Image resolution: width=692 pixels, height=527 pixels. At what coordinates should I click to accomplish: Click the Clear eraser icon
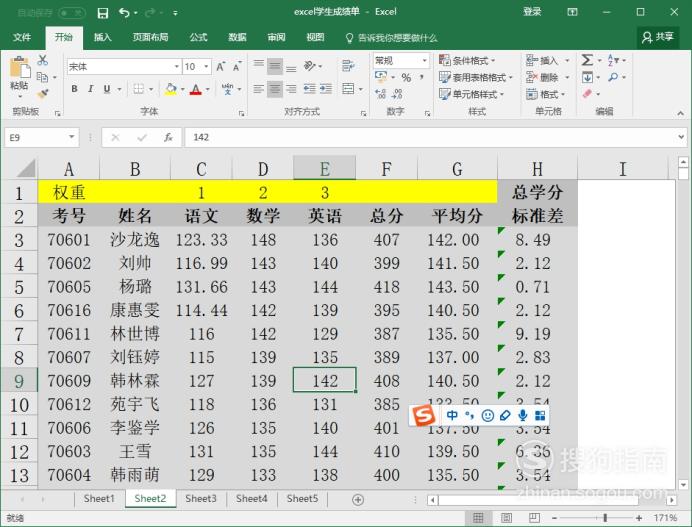click(x=587, y=94)
